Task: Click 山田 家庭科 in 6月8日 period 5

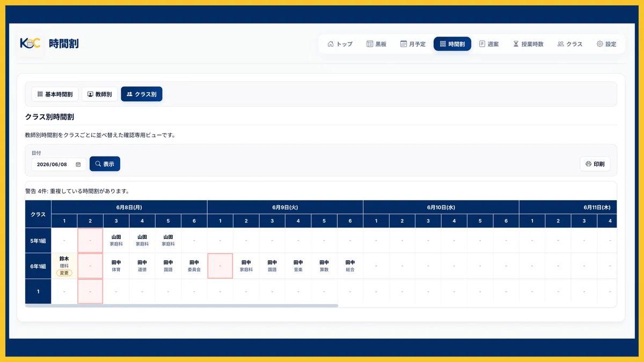Action: (168, 240)
